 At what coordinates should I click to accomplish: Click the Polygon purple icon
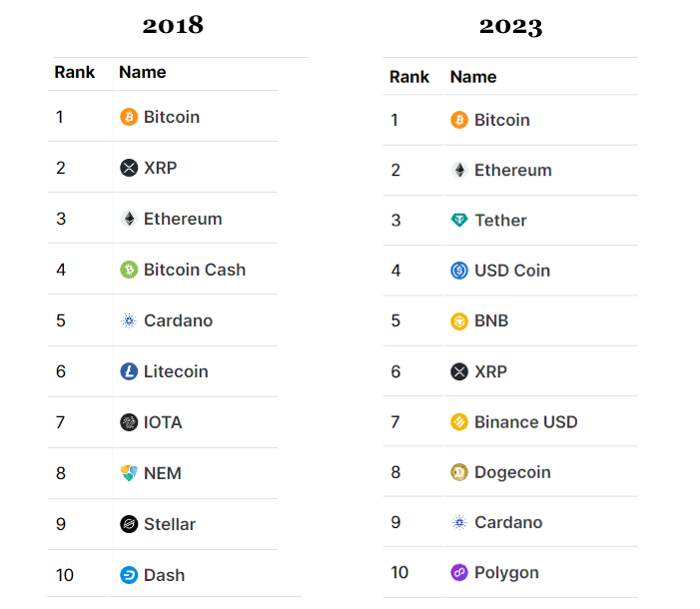pos(459,573)
